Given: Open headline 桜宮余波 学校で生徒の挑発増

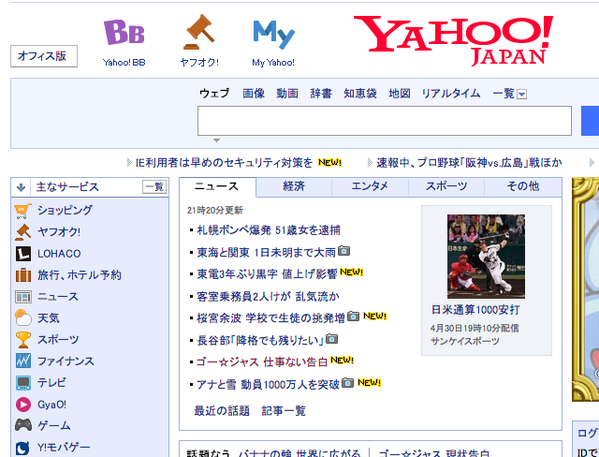Looking at the screenshot, I should 271,318.
